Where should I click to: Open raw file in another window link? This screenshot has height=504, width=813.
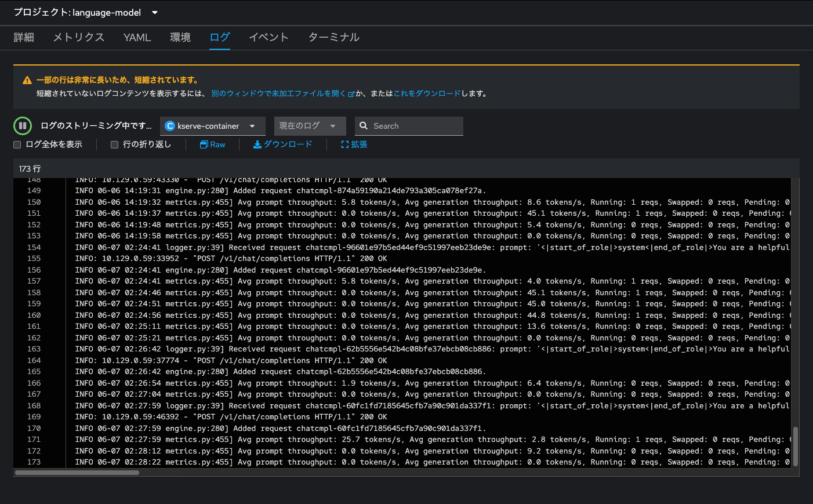click(x=282, y=93)
